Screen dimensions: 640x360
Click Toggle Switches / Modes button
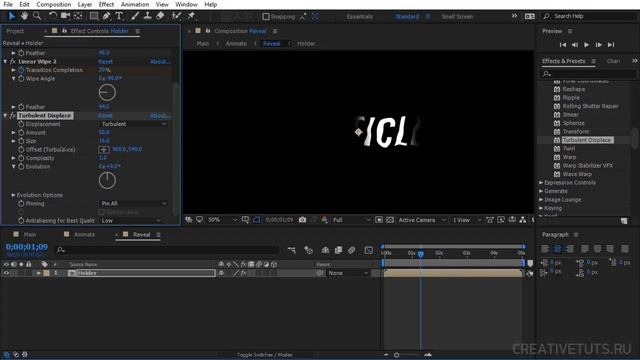point(264,355)
